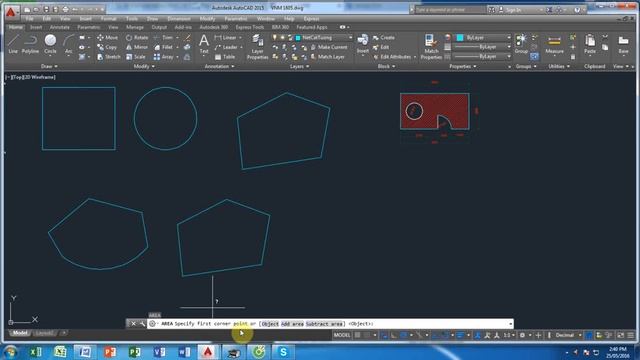Click the Linear dimension tool
This screenshot has height=360, width=640.
(x=226, y=38)
